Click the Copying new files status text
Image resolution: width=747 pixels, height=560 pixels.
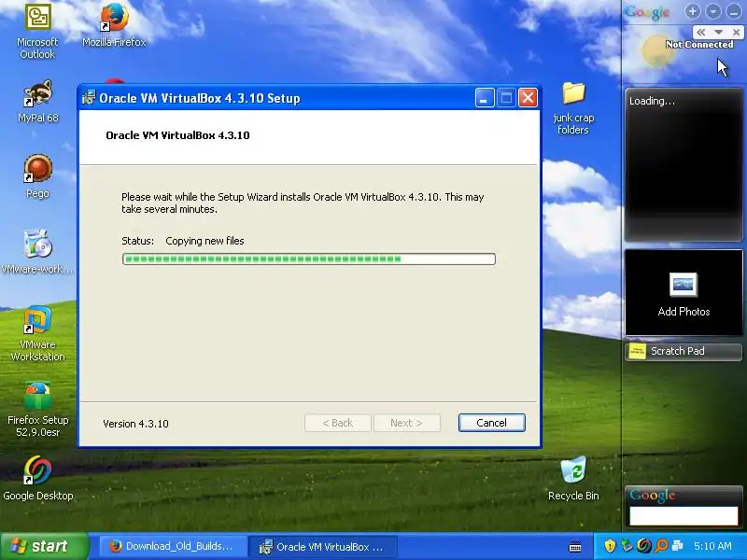204,241
